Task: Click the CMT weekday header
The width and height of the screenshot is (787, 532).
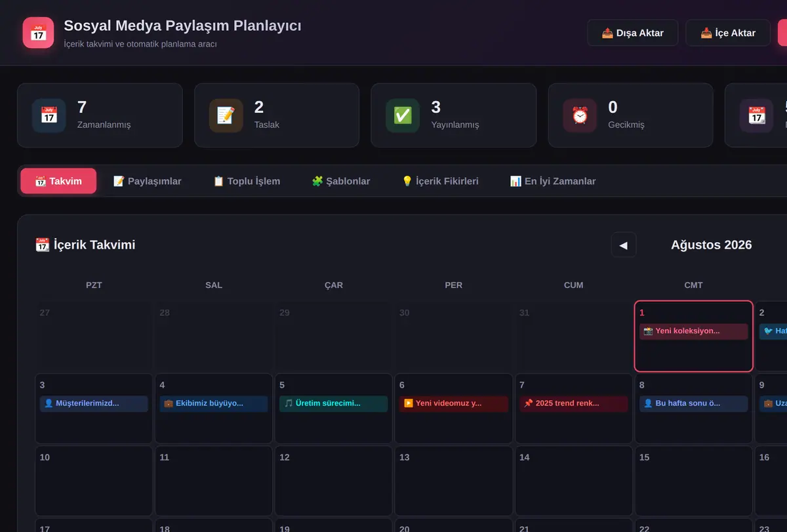Action: (x=694, y=285)
